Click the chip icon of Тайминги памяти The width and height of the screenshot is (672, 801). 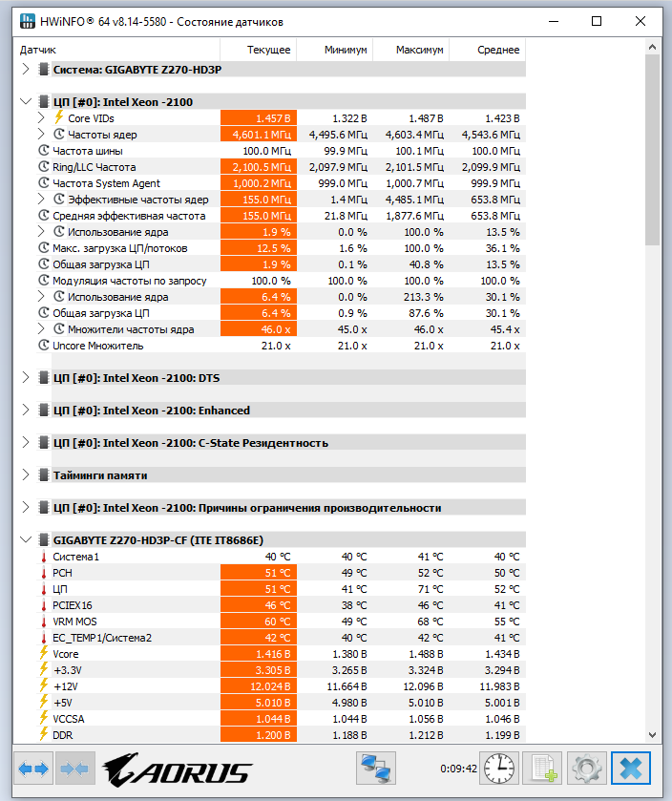44,475
